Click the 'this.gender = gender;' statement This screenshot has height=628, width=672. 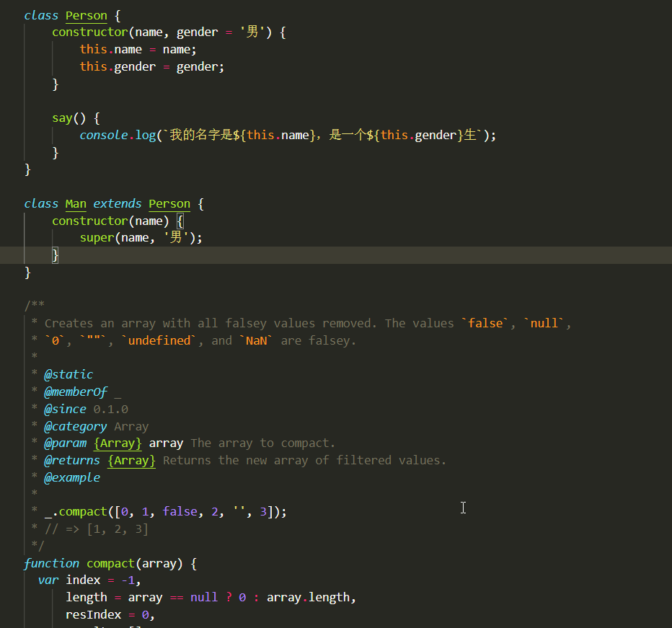click(151, 67)
